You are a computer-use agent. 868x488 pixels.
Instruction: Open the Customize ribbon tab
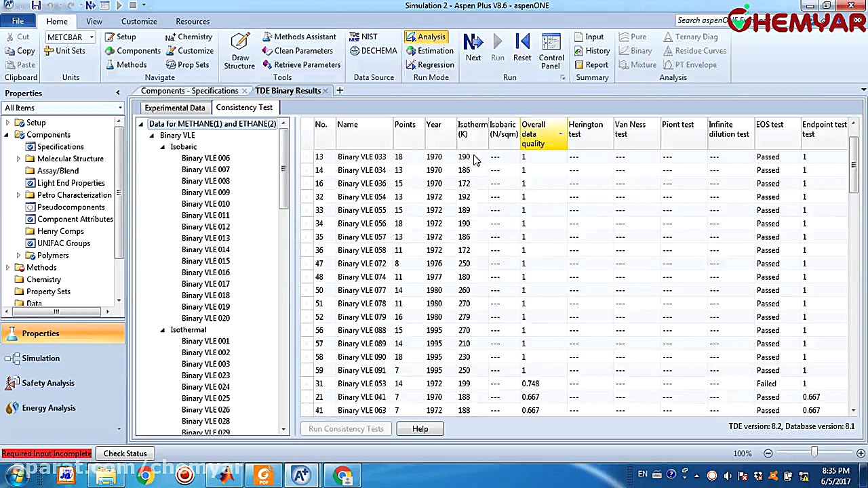[x=139, y=22]
